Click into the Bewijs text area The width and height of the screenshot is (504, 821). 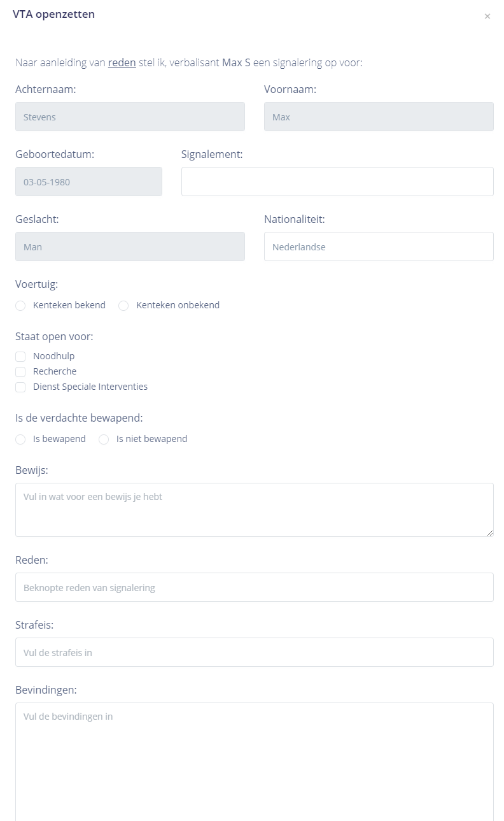coord(255,510)
